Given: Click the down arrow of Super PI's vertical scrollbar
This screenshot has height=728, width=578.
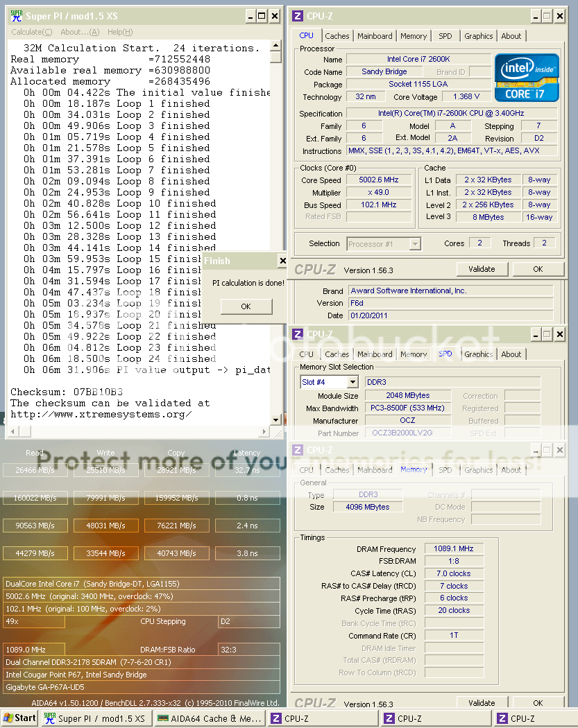Looking at the screenshot, I should point(275,419).
